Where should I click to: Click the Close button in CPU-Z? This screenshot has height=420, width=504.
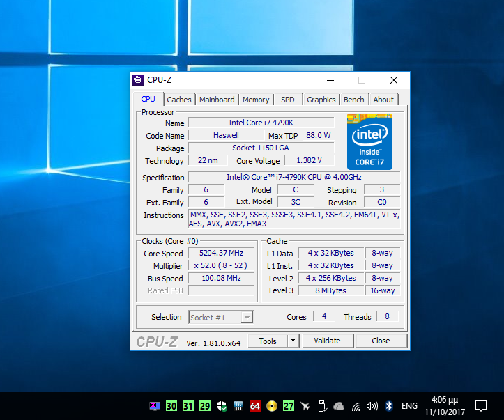tap(381, 341)
